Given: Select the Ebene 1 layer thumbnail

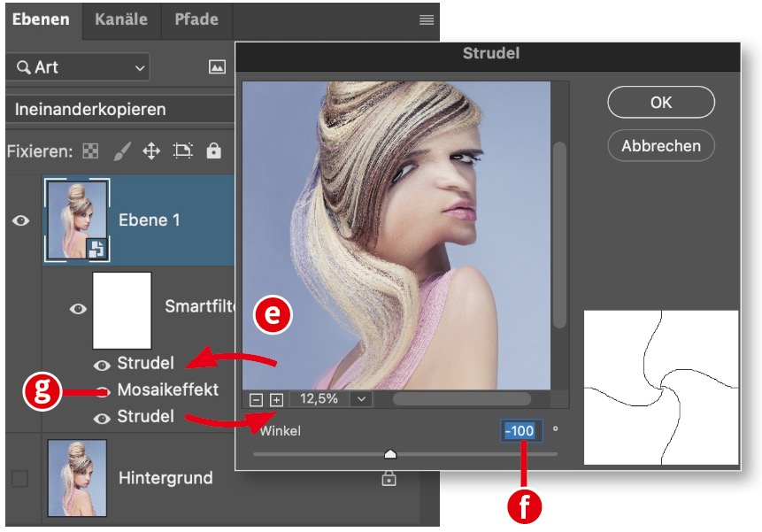Looking at the screenshot, I should (77, 220).
